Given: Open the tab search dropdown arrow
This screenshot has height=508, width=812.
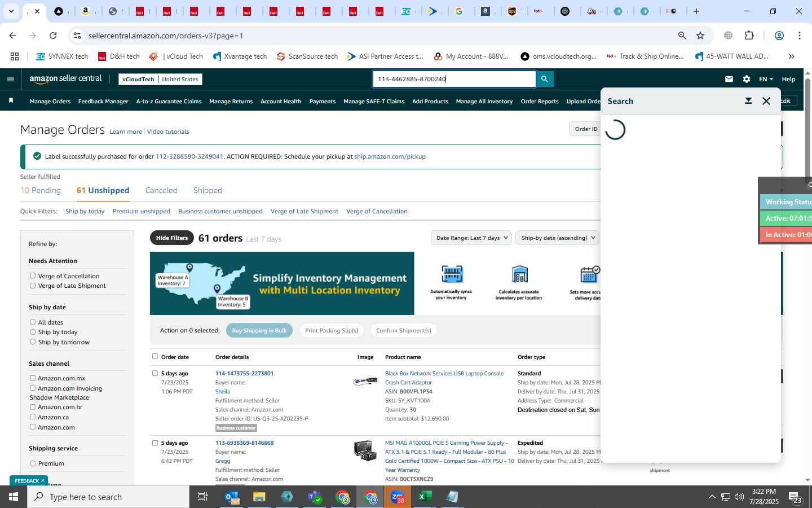Looking at the screenshot, I should coord(11,11).
